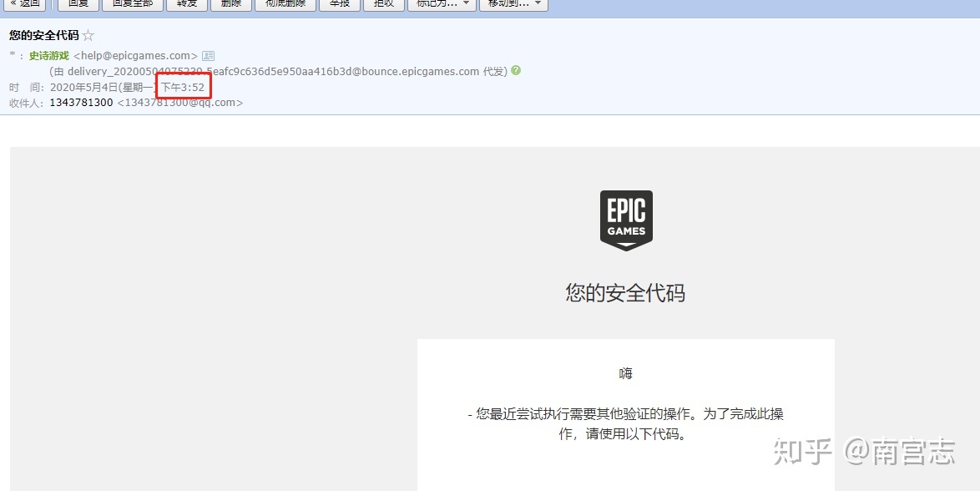Click the green help icon after 代发

pos(516,71)
